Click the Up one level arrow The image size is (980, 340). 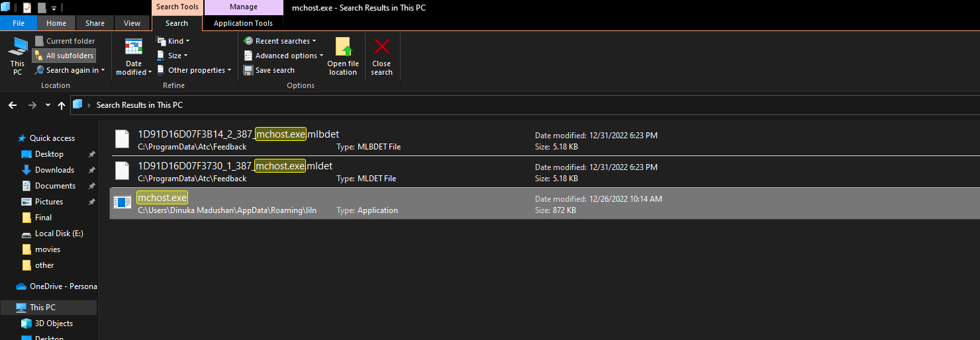(x=62, y=105)
